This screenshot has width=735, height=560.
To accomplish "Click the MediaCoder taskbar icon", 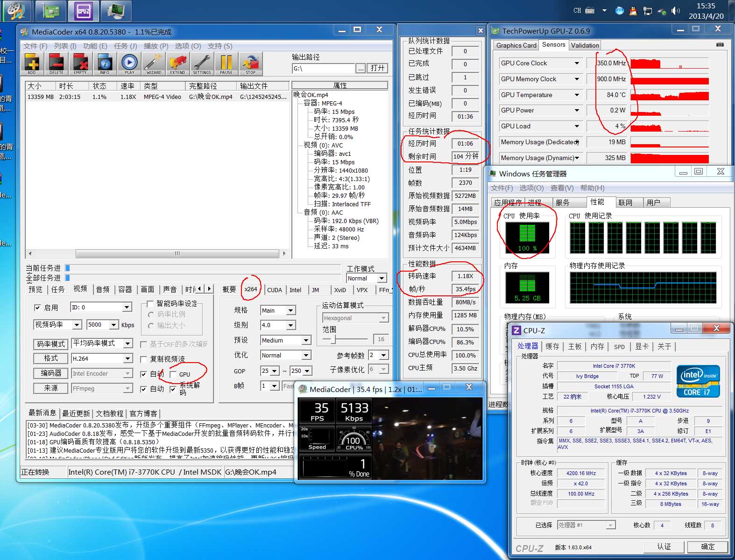I will (16, 11).
